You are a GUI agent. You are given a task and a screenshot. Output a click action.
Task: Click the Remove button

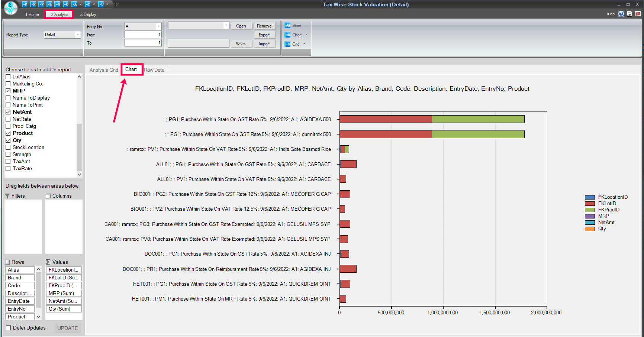point(264,26)
